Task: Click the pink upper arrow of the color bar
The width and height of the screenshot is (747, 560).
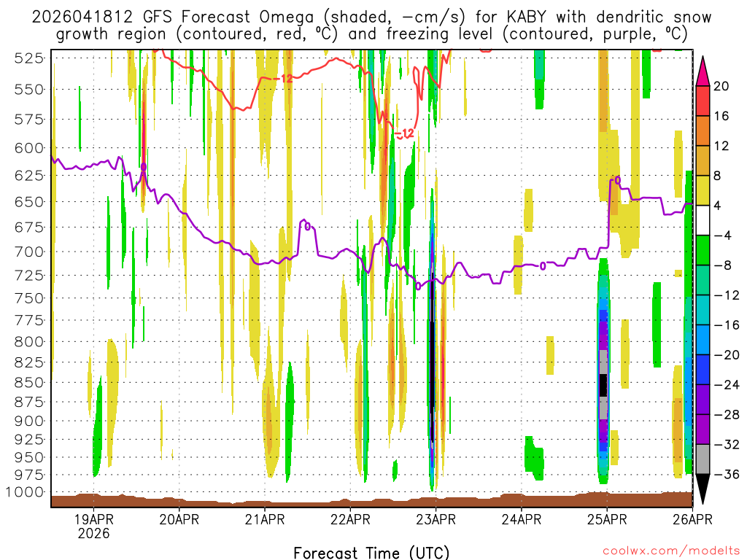Action: click(703, 71)
